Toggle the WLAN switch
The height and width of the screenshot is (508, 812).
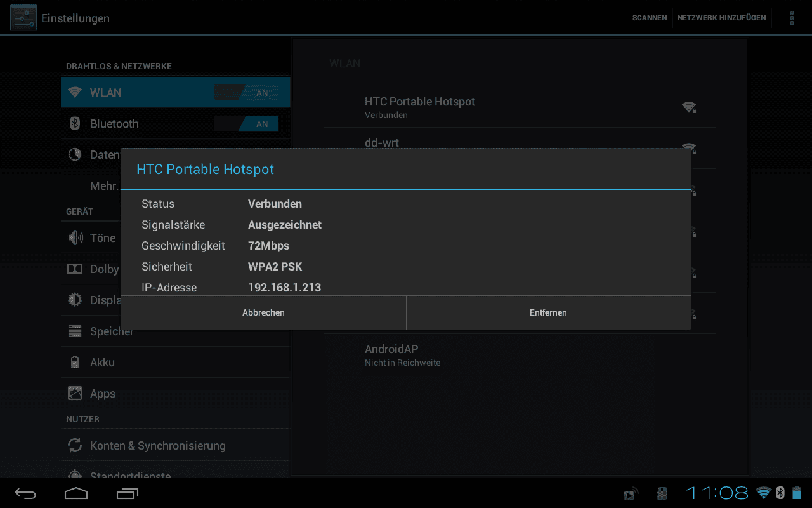(246, 93)
